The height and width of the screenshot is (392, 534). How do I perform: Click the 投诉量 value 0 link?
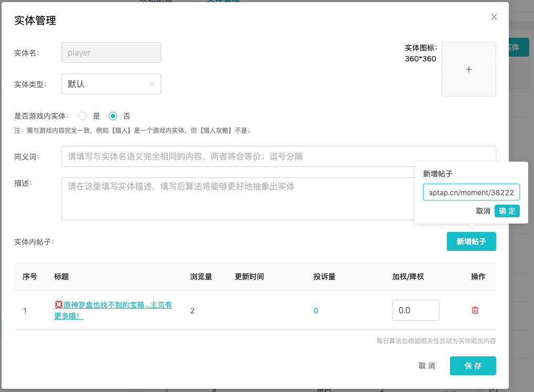pos(316,311)
